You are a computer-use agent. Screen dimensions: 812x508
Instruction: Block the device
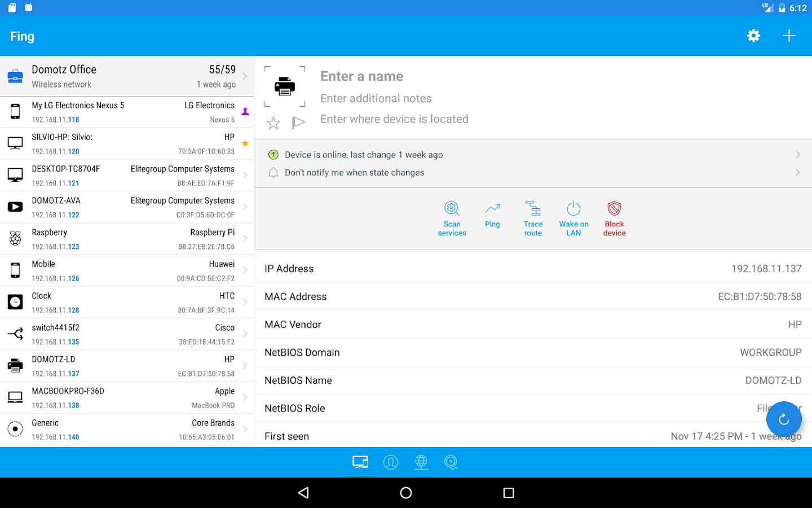coord(614,218)
